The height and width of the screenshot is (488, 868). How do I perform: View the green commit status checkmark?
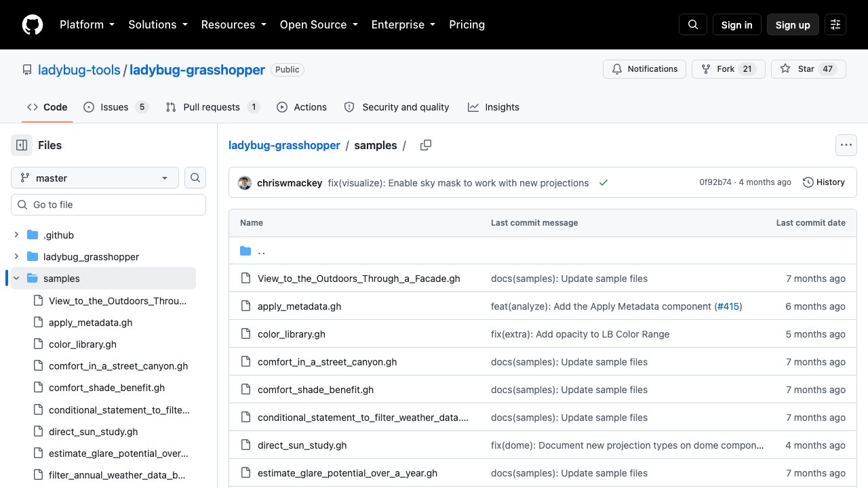pyautogui.click(x=604, y=182)
